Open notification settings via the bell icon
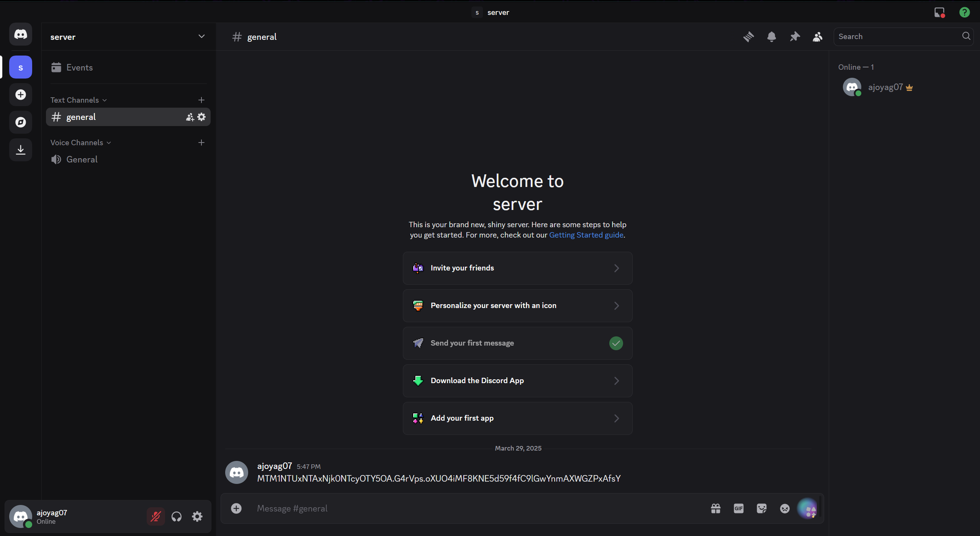 point(771,36)
